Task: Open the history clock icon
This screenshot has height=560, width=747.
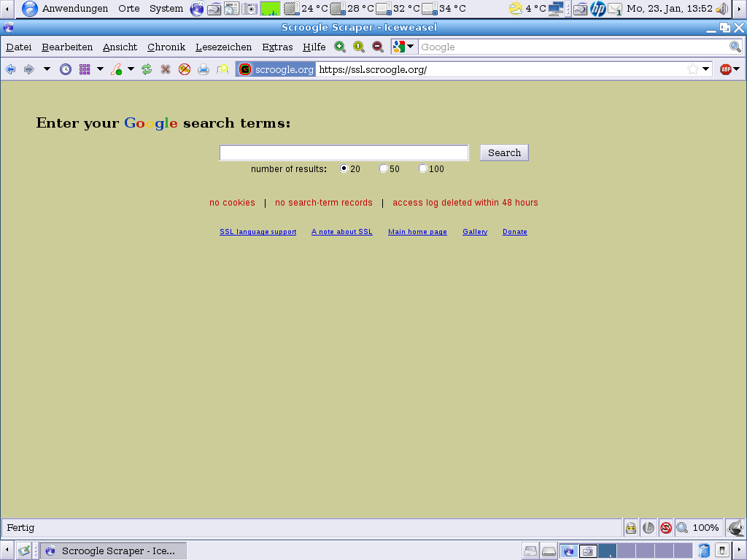Action: [65, 69]
